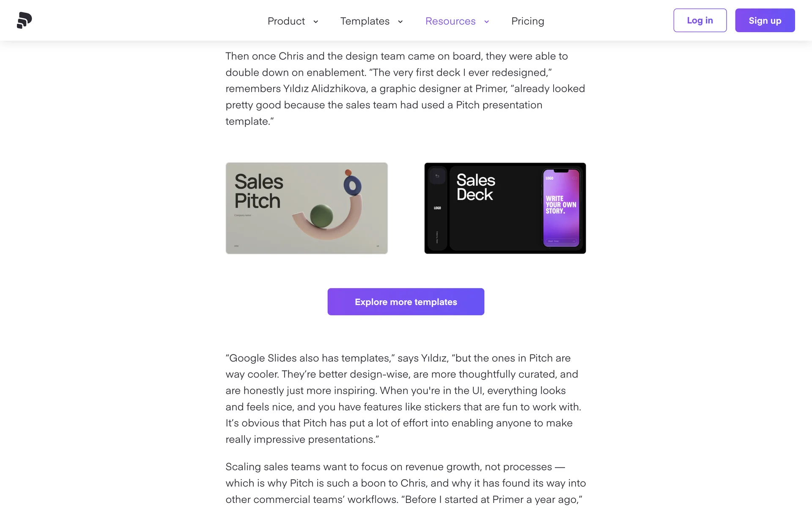The height and width of the screenshot is (508, 812).
Task: Expand the purple chevron beside Resources
Action: (x=486, y=22)
